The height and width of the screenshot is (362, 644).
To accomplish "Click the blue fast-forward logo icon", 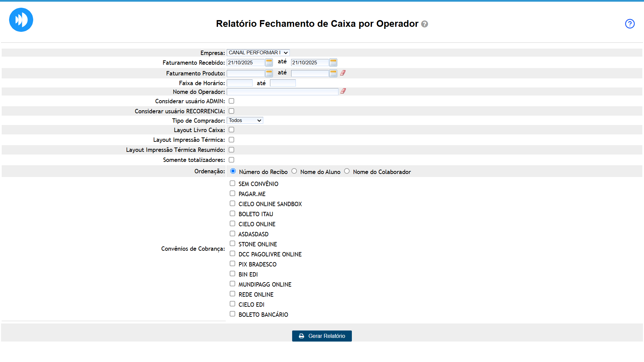I will pyautogui.click(x=21, y=20).
